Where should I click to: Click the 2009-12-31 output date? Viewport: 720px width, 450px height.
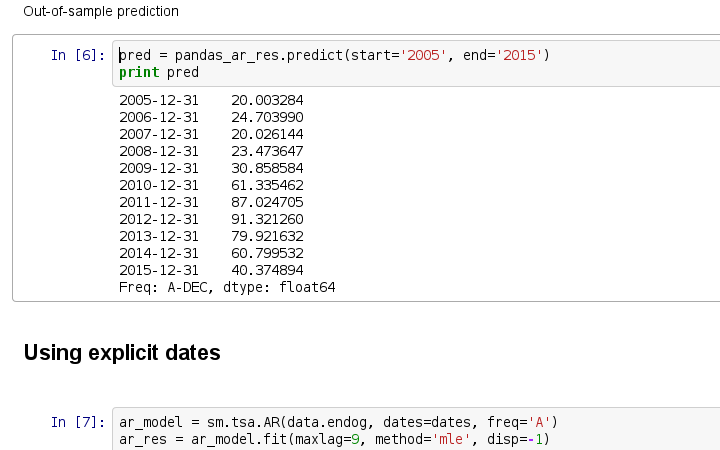click(159, 168)
